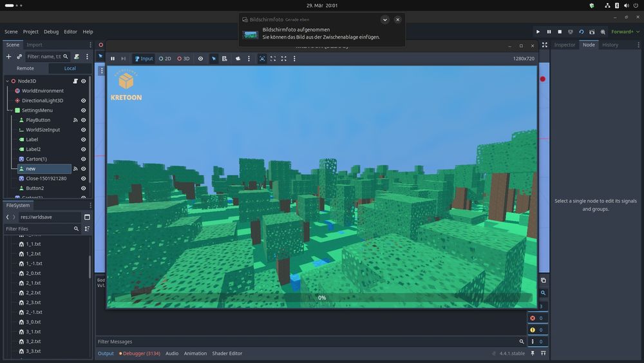Screen dimensions: 644x363
Task: Expand screenshot notification chevron
Action: pyautogui.click(x=385, y=19)
